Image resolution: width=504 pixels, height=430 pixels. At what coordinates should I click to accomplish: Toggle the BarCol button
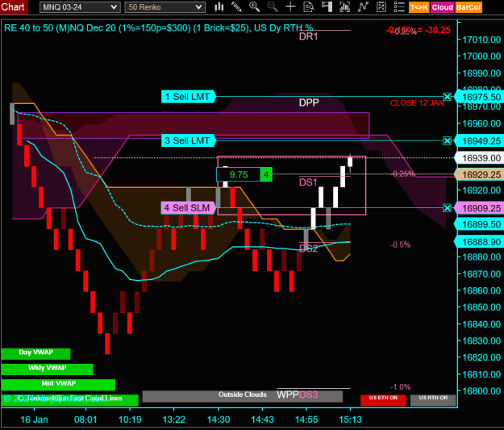469,7
